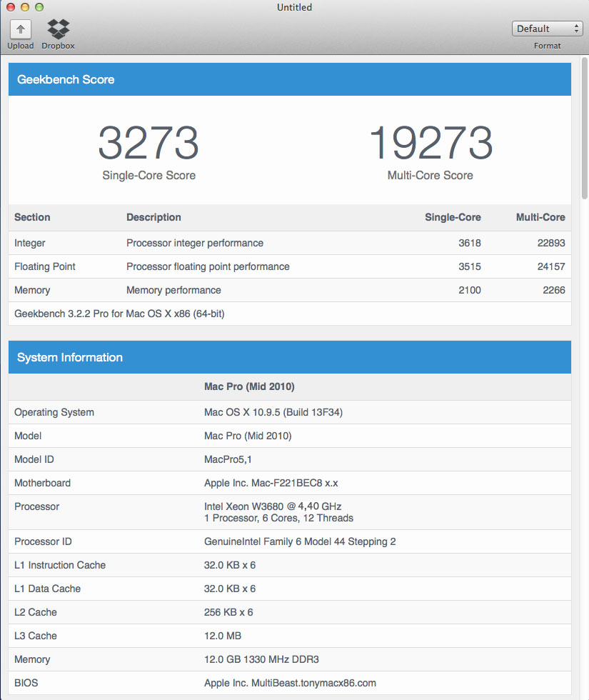589x700 pixels.
Task: Click Motherboard value Mac-F221BEC8
Action: point(271,483)
